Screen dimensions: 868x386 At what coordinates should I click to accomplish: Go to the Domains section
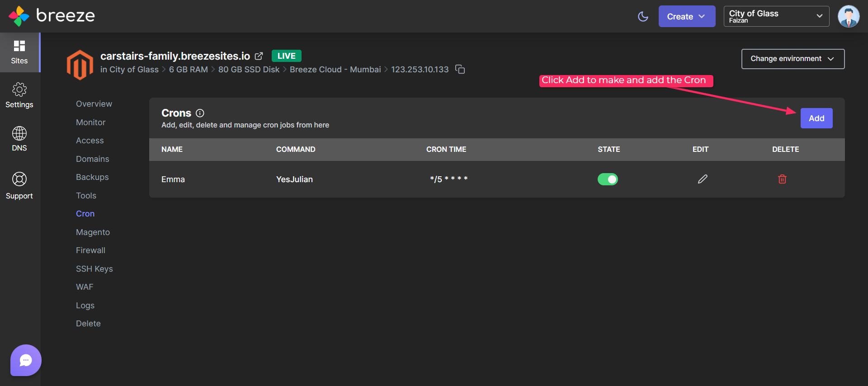(x=93, y=159)
